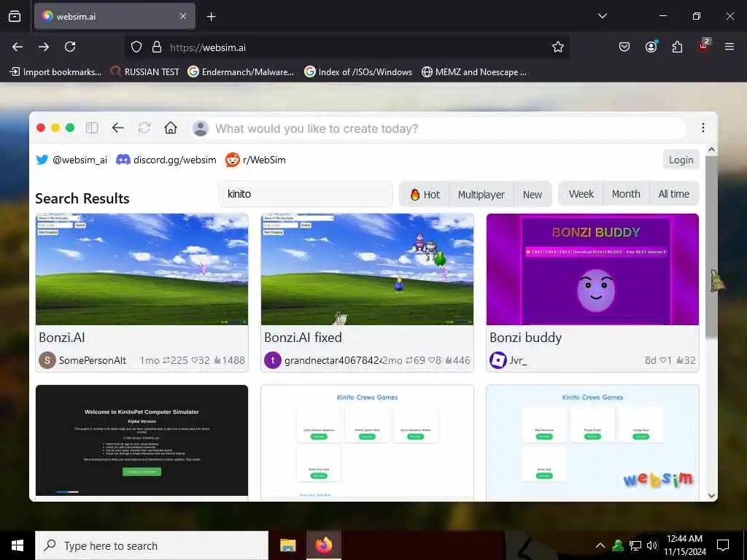The height and width of the screenshot is (560, 747).
Task: Bookmark this page with the star
Action: (x=558, y=47)
